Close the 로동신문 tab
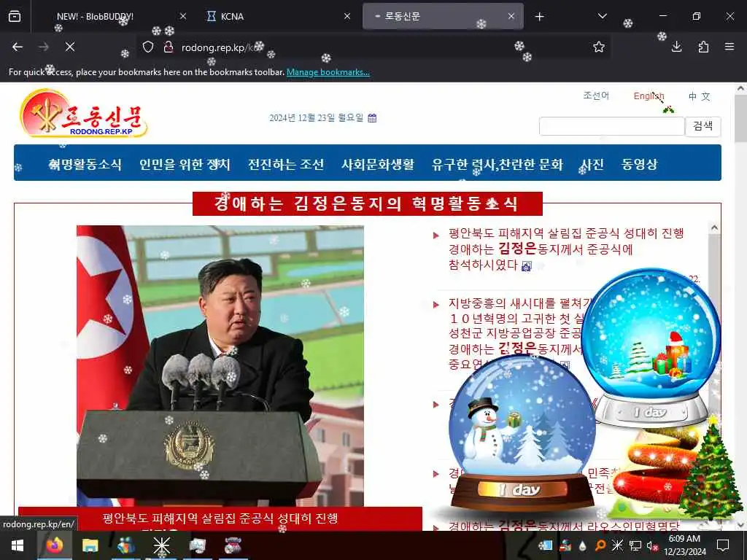This screenshot has width=747, height=560. pos(511,16)
